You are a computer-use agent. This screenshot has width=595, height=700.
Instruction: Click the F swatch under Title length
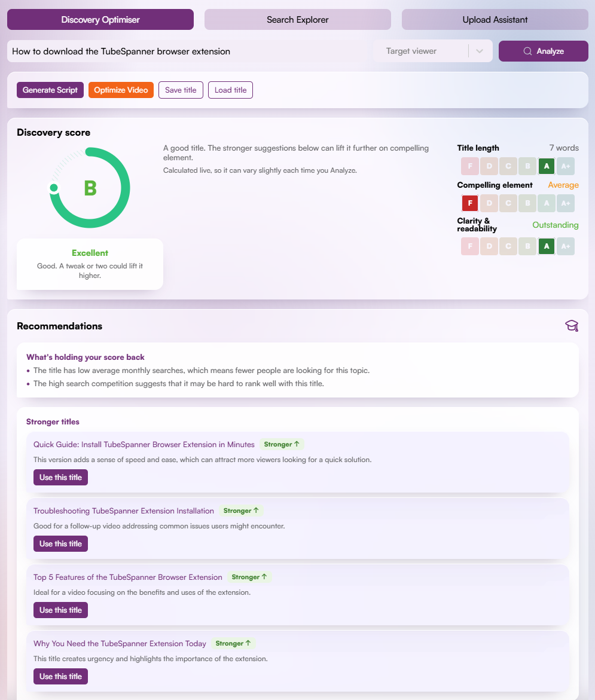coord(470,166)
